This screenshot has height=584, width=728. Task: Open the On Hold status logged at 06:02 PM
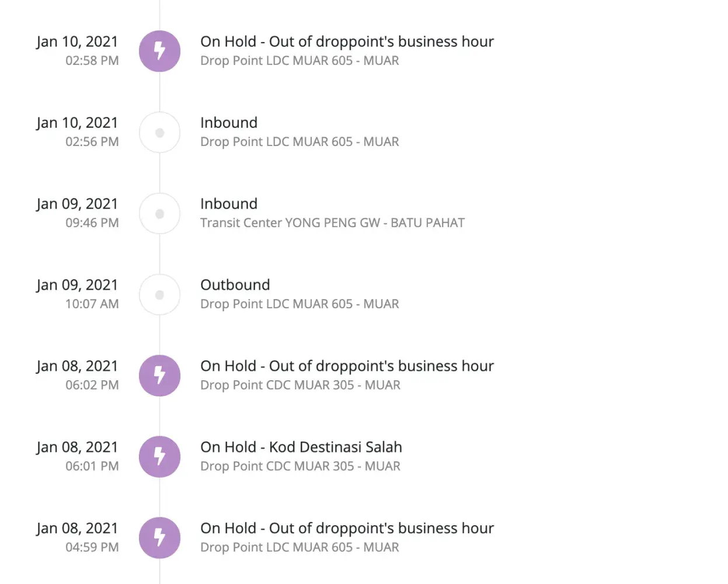(347, 366)
